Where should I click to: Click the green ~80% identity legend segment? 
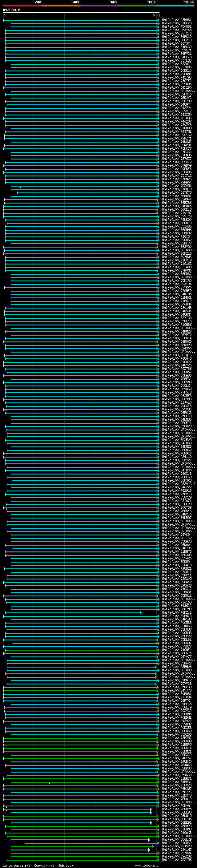pos(137,6)
